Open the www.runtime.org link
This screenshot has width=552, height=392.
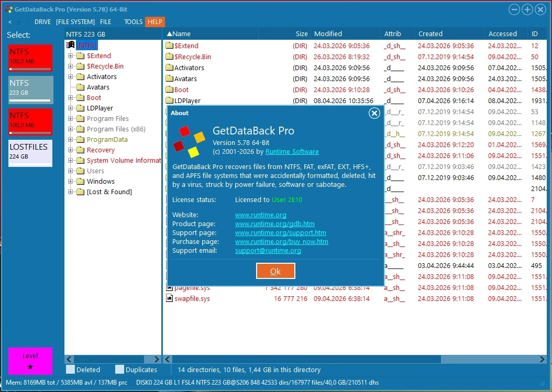click(260, 215)
